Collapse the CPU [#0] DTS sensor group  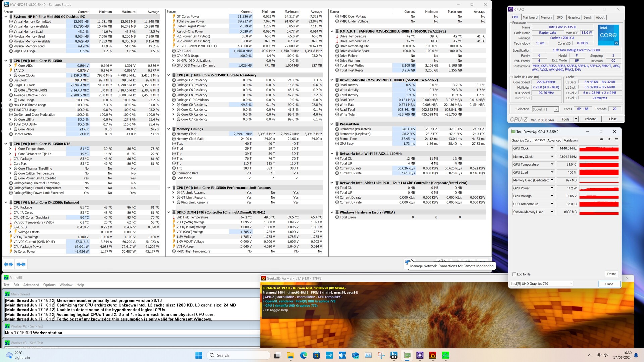click(6, 144)
